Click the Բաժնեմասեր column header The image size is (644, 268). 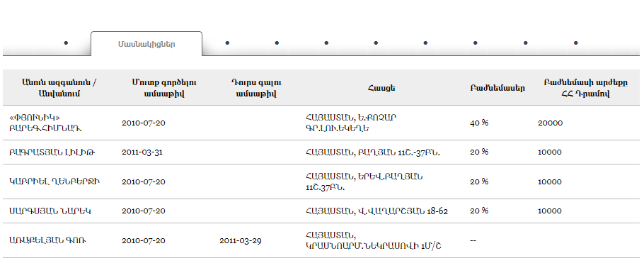498,88
